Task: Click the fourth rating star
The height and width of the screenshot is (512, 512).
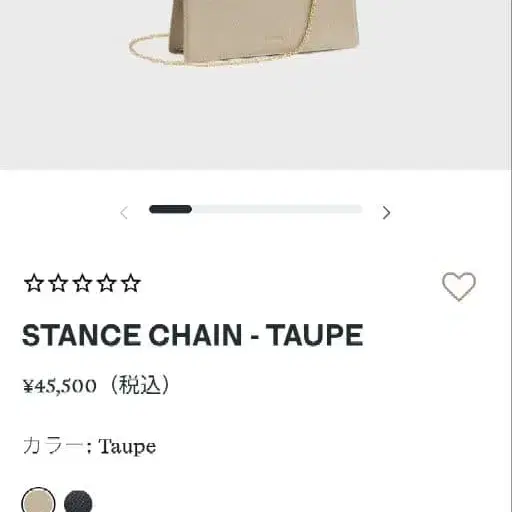Action: tap(106, 283)
